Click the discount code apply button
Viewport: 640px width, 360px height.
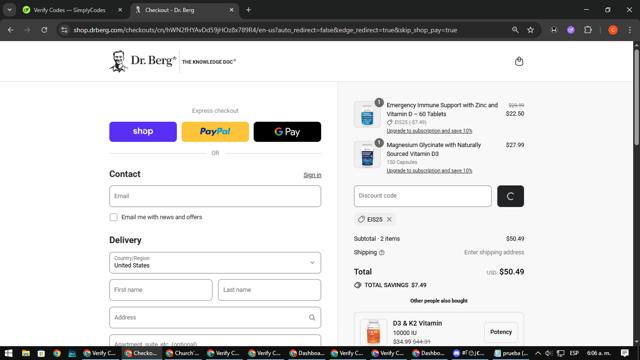coord(510,196)
